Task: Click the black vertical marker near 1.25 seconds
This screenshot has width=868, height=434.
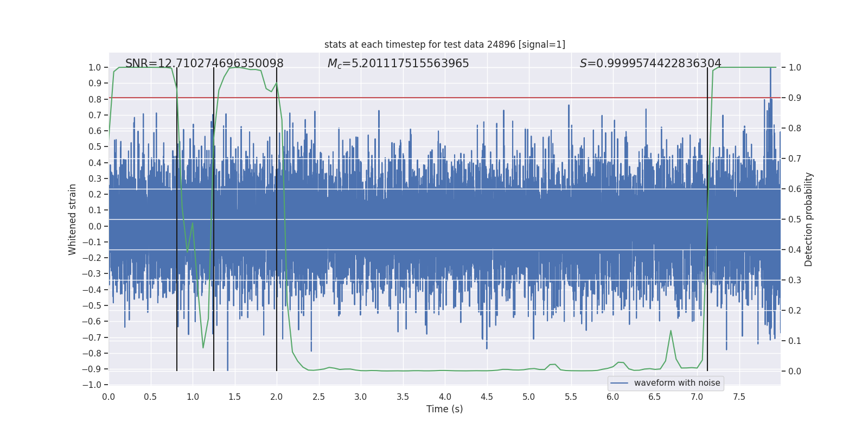Action: click(x=214, y=219)
